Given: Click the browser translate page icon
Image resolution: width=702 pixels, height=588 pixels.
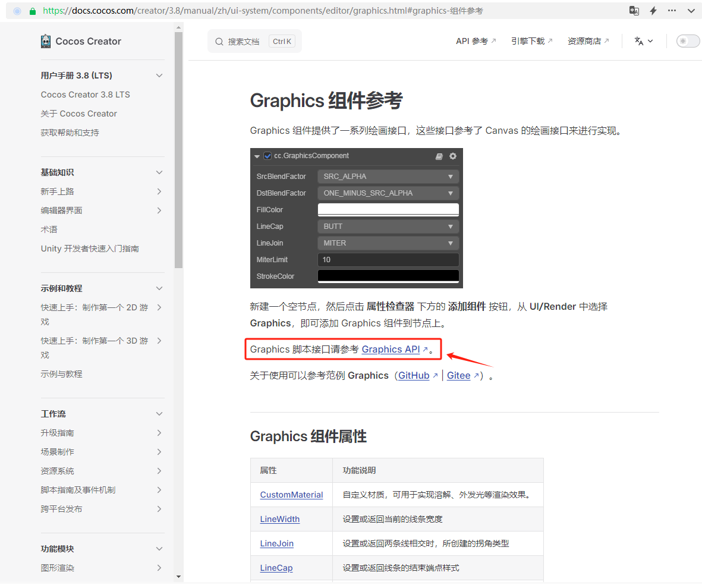Looking at the screenshot, I should point(634,11).
